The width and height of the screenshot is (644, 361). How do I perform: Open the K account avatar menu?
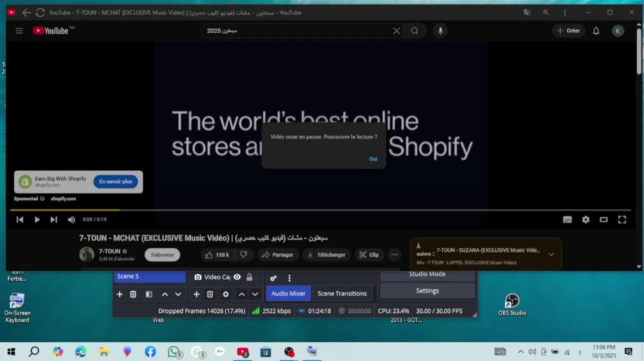click(x=617, y=31)
